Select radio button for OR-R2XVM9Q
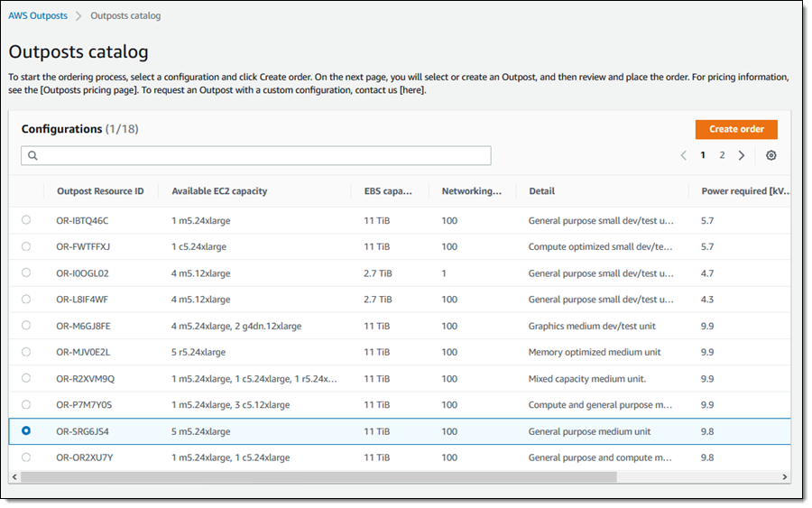Image resolution: width=812 pixels, height=508 pixels. coord(26,379)
